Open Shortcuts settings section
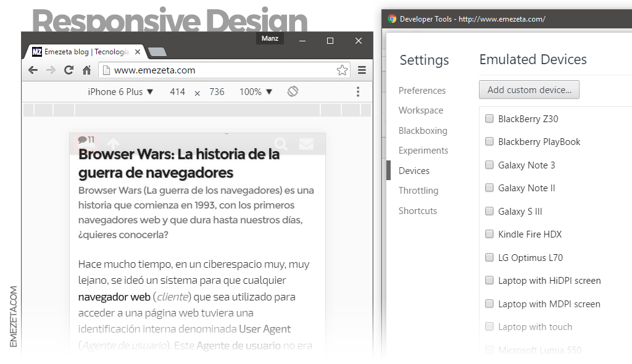Screen dimensions: 632x364 418,211
